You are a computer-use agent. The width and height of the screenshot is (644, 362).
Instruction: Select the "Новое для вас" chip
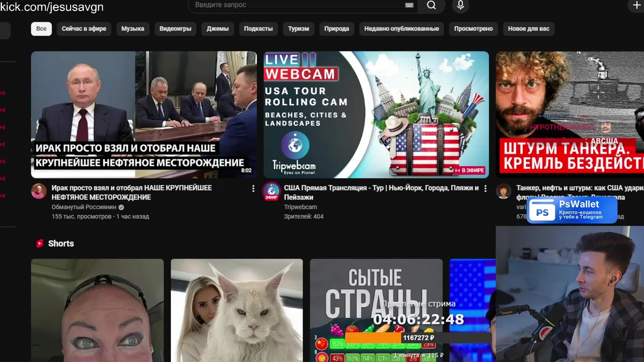[x=528, y=29]
